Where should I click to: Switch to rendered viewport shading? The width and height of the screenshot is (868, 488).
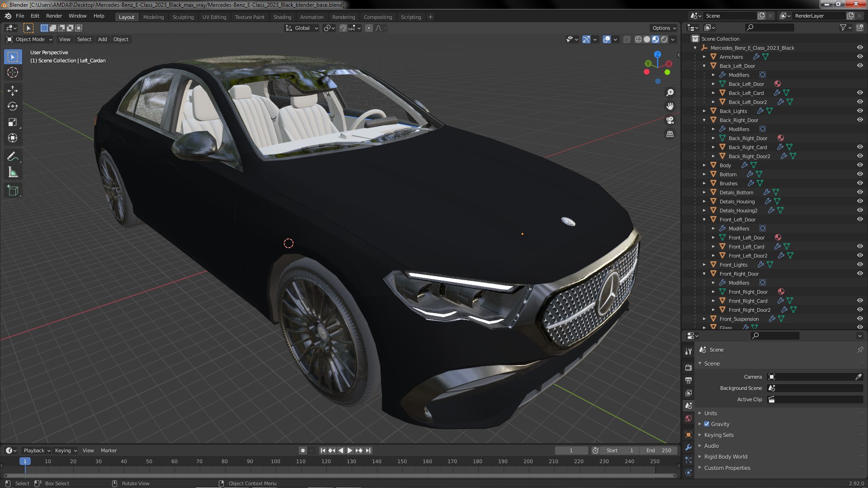pyautogui.click(x=664, y=39)
